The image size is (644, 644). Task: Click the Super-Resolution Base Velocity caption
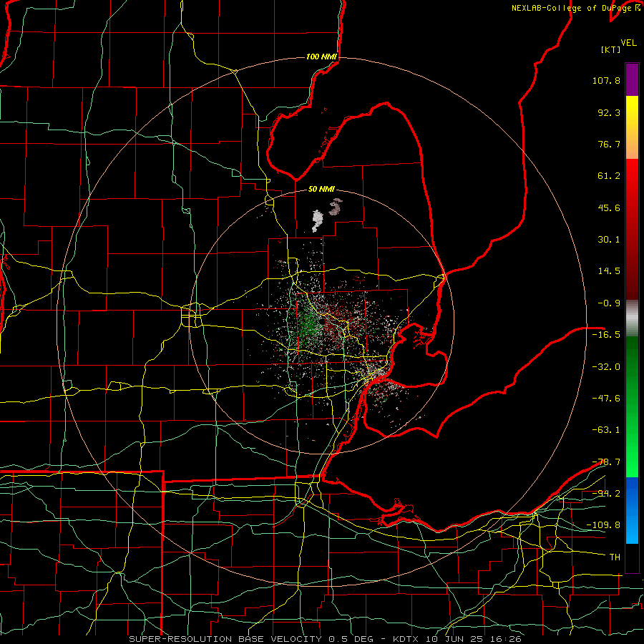click(326, 639)
